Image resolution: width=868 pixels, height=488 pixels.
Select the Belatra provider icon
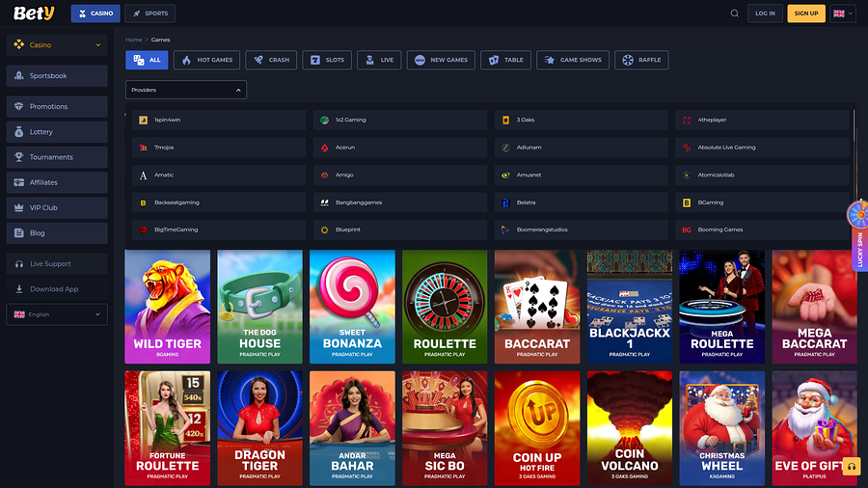click(x=505, y=203)
